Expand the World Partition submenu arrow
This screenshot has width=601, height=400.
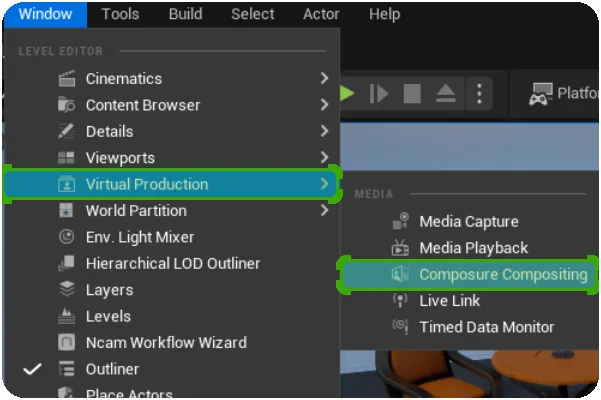(x=324, y=210)
